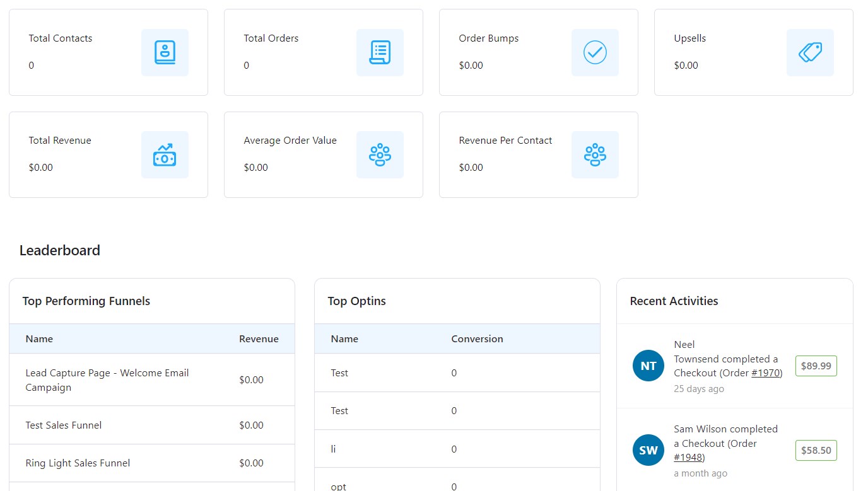This screenshot has width=868, height=491.
Task: Open Order #1970 from recent activities
Action: coord(766,373)
